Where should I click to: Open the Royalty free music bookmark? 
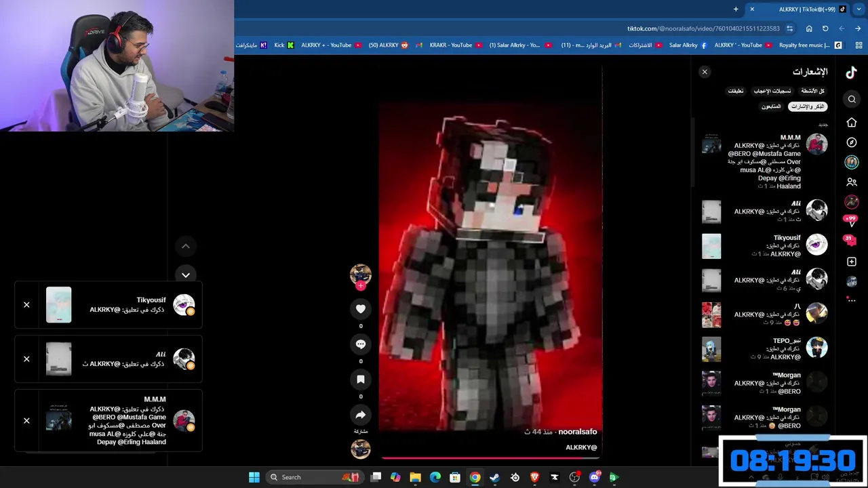click(x=810, y=45)
